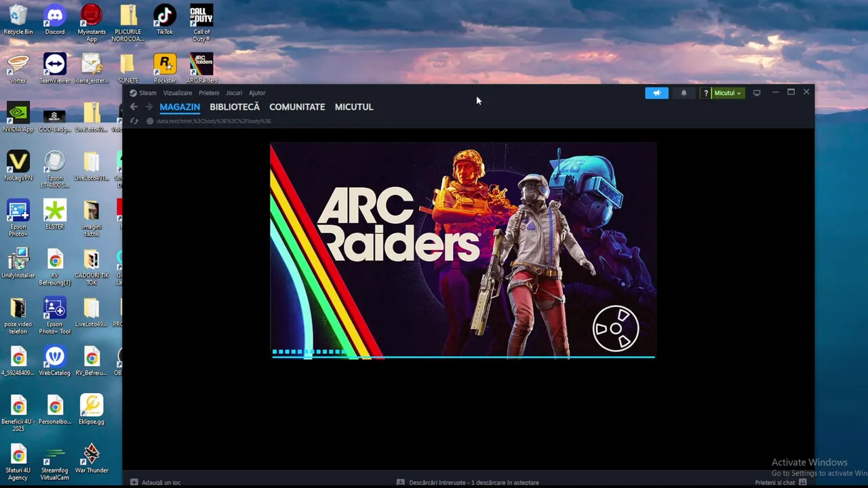Open the Sfaturi 4U Agency file
The image size is (868, 488).
pyautogui.click(x=18, y=463)
